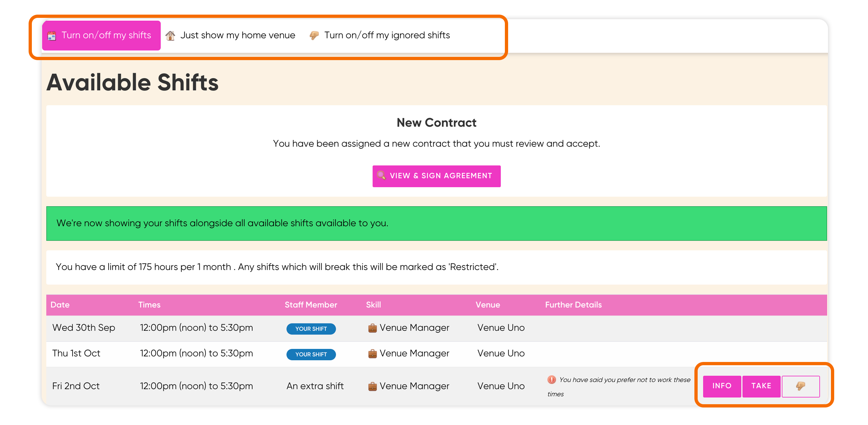Toggle 'Turn on/off my shifts'

101,35
